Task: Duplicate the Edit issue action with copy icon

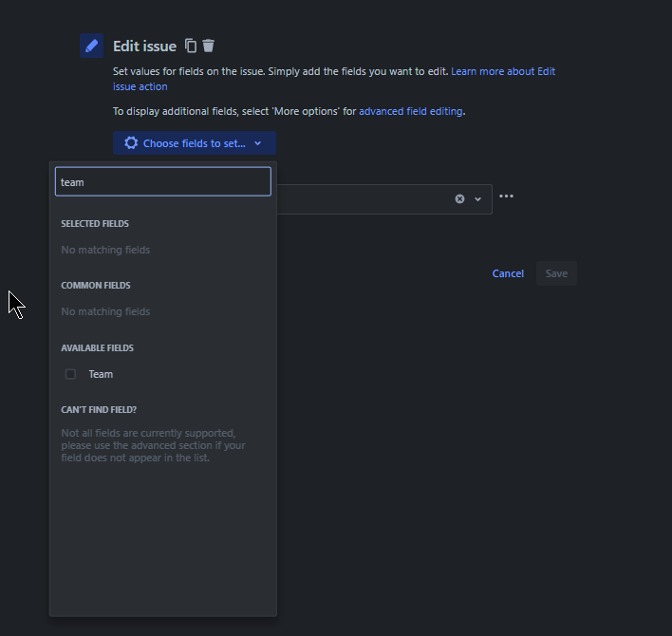Action: pos(191,46)
